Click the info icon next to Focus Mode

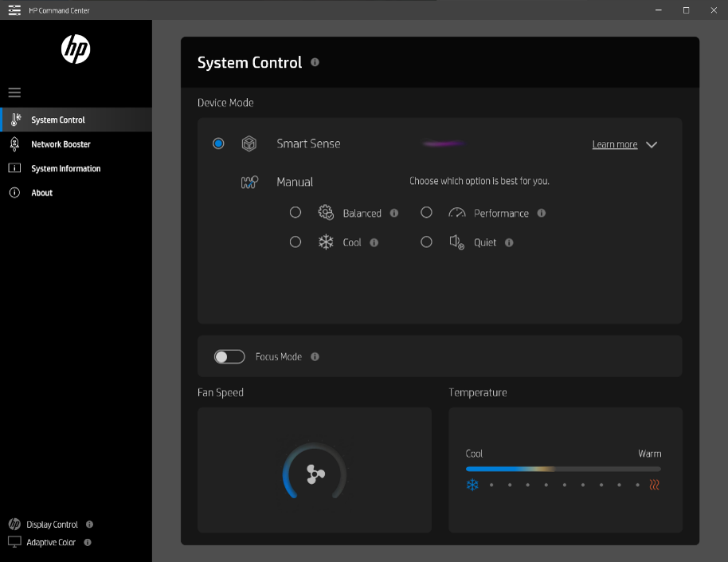click(x=315, y=356)
